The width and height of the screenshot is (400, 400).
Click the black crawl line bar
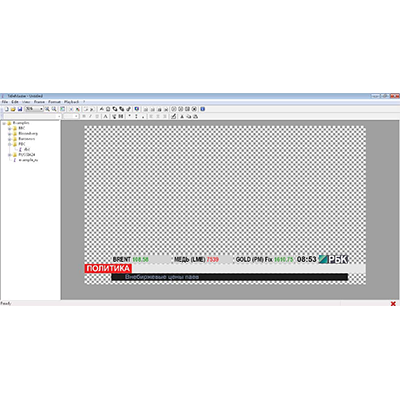230,277
